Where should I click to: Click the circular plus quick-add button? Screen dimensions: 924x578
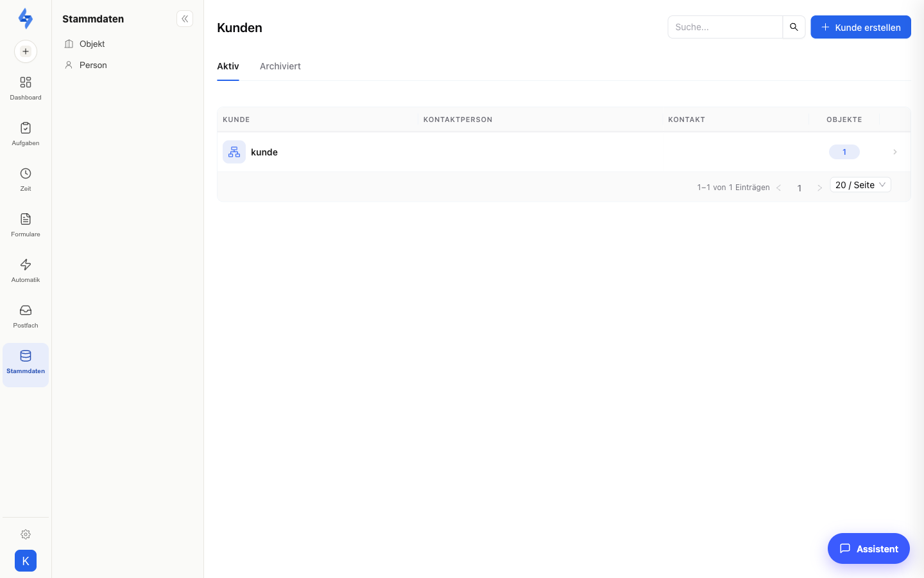(x=26, y=51)
